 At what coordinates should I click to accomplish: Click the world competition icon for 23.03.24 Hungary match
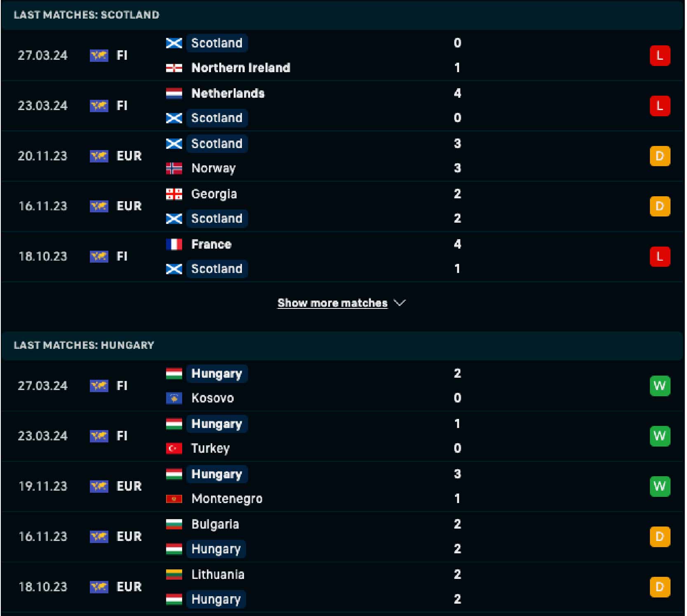coord(99,436)
